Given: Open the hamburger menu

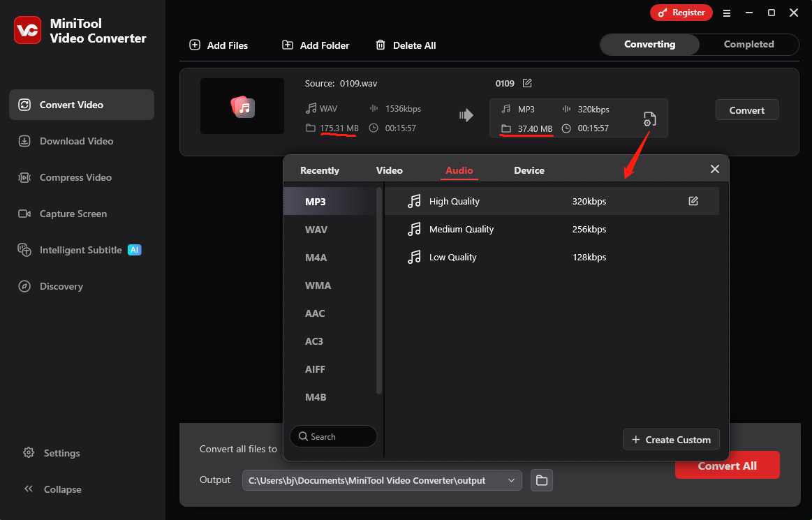Looking at the screenshot, I should click(727, 13).
